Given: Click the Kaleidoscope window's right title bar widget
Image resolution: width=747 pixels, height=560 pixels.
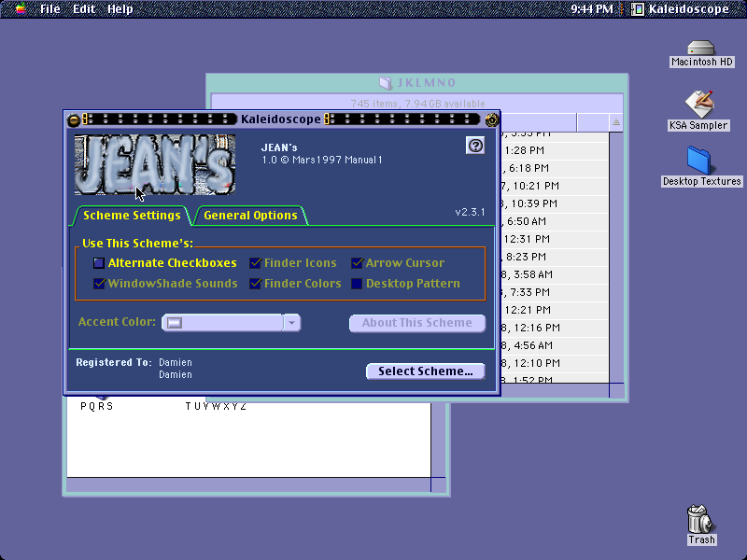Looking at the screenshot, I should pyautogui.click(x=492, y=119).
